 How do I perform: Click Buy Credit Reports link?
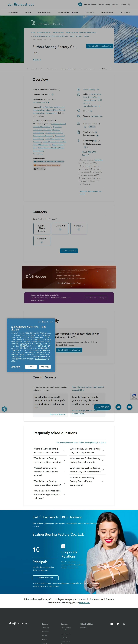click(x=58, y=414)
